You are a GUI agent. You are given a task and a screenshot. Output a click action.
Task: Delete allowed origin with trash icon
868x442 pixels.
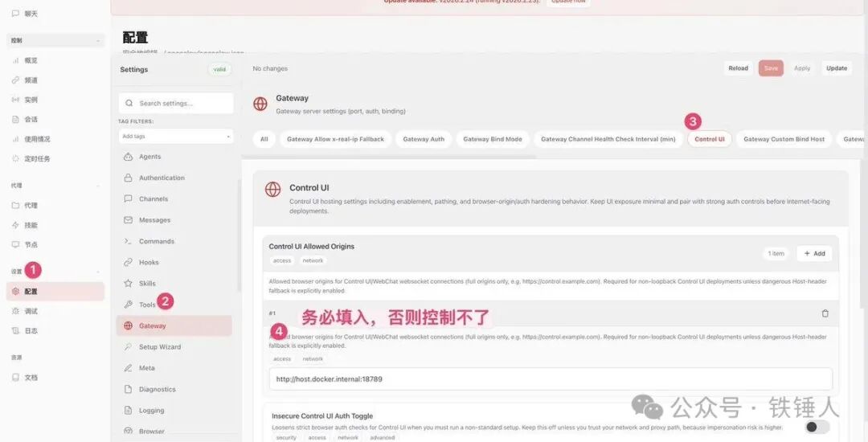825,313
